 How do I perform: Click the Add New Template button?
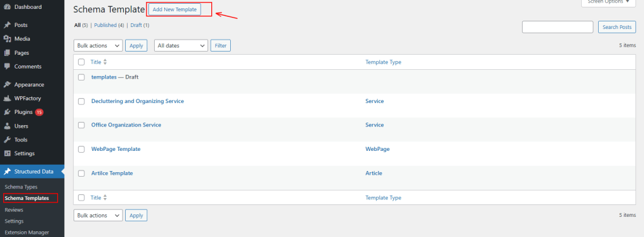(x=175, y=9)
